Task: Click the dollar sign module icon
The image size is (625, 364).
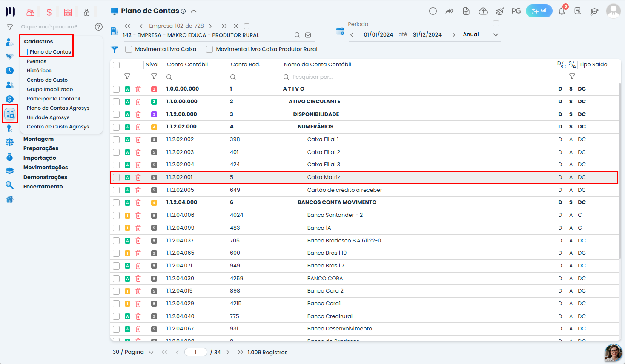Action: click(x=49, y=12)
